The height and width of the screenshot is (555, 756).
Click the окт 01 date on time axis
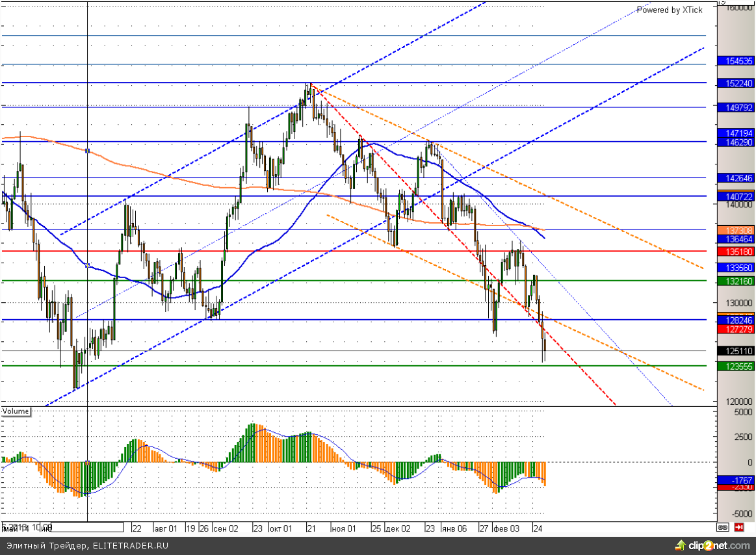coord(281,528)
